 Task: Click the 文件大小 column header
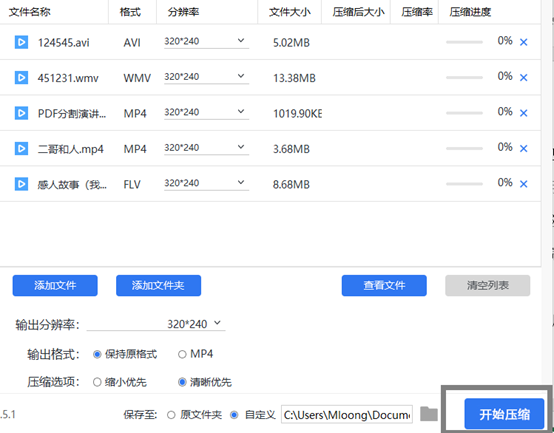click(x=290, y=12)
